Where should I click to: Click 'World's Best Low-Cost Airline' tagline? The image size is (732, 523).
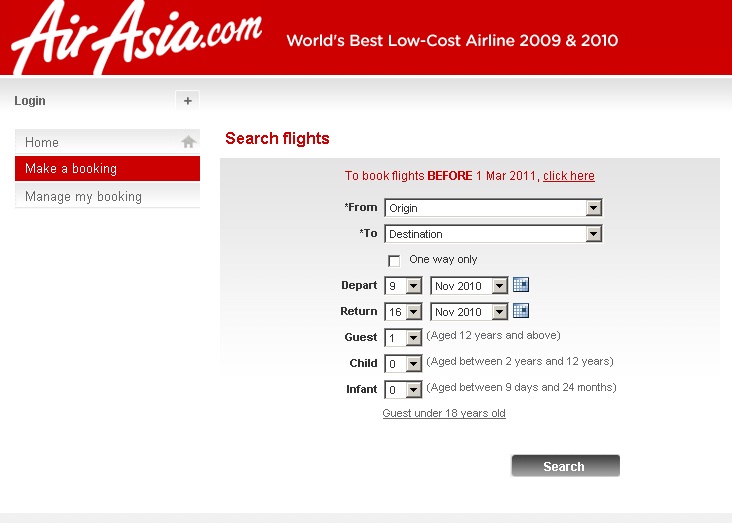(452, 41)
